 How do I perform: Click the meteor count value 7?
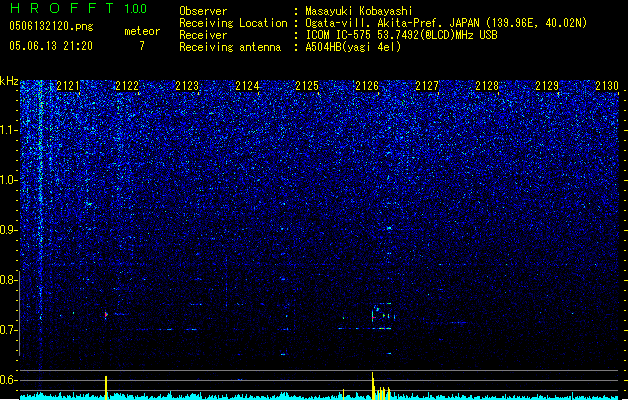pos(142,46)
